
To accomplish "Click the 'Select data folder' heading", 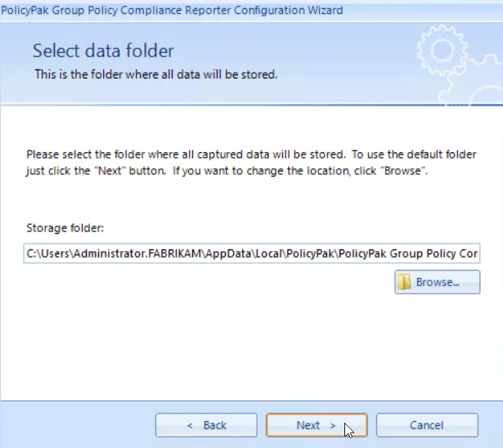I will (x=103, y=51).
